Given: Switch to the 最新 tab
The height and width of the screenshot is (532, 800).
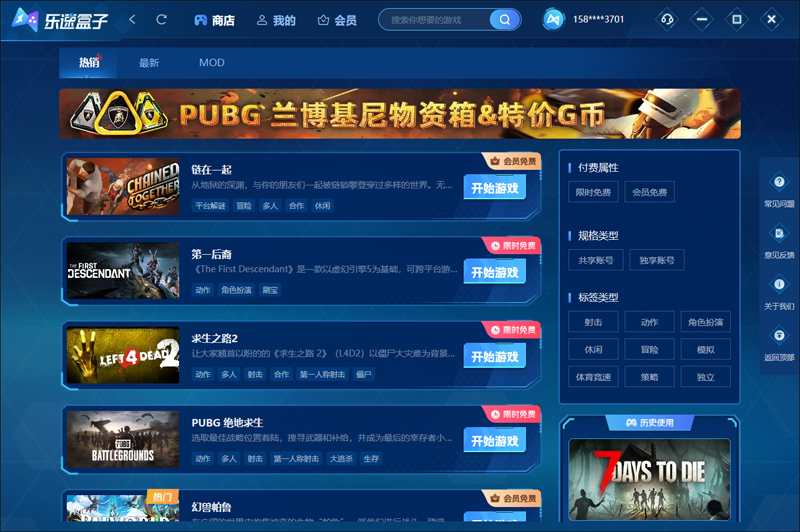Looking at the screenshot, I should tap(149, 63).
